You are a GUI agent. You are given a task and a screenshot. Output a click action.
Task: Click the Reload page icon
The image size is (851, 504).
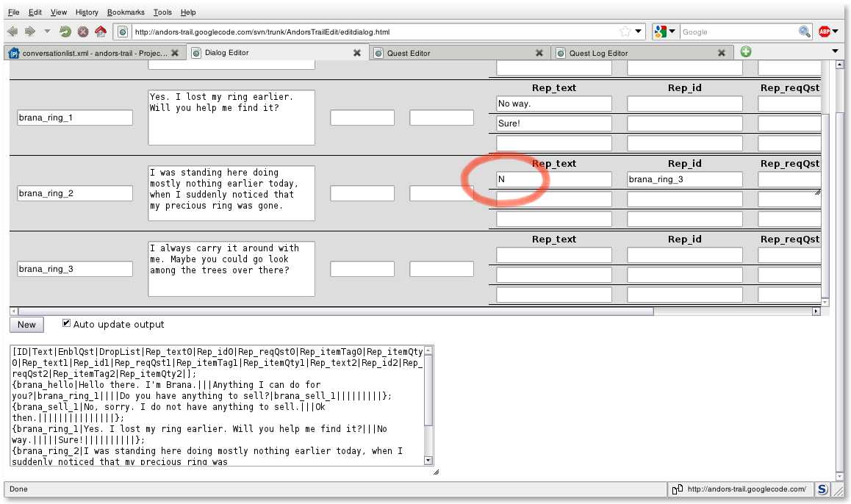(x=65, y=32)
